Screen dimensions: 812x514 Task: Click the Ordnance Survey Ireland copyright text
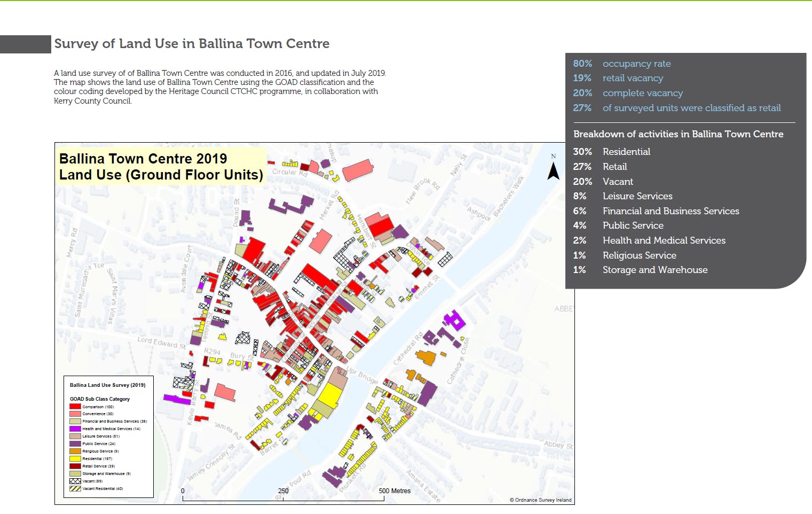540,500
